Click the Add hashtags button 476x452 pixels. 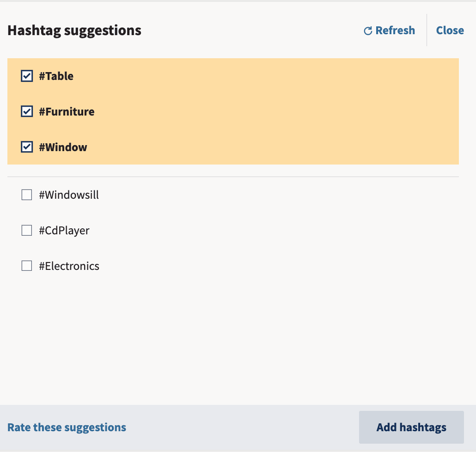pos(411,428)
